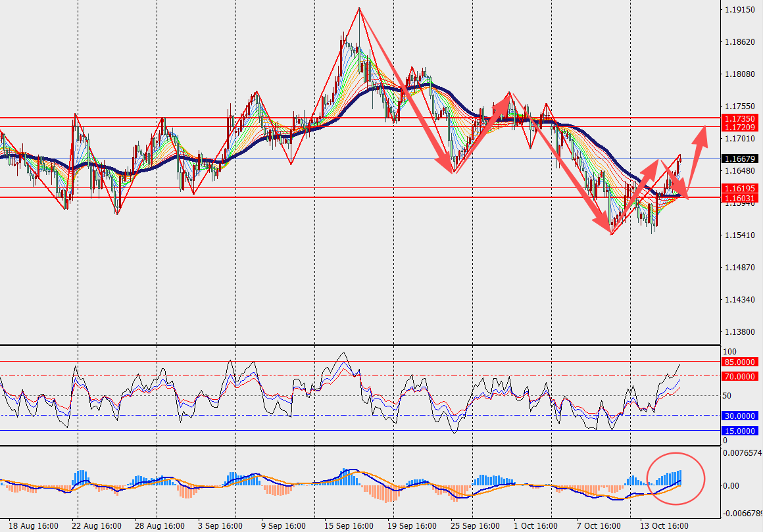The height and width of the screenshot is (532, 763).
Task: Select the 30.0000 blue oscillator level label
Action: tap(739, 416)
